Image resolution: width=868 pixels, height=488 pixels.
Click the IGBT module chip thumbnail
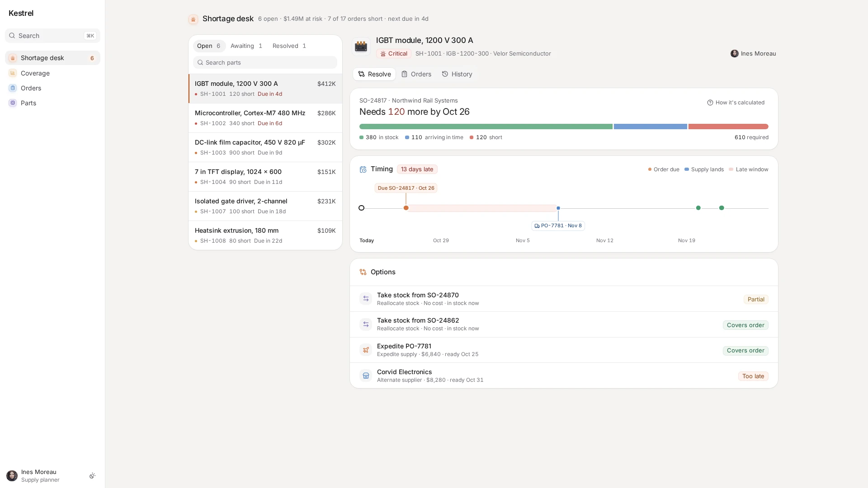(x=361, y=47)
